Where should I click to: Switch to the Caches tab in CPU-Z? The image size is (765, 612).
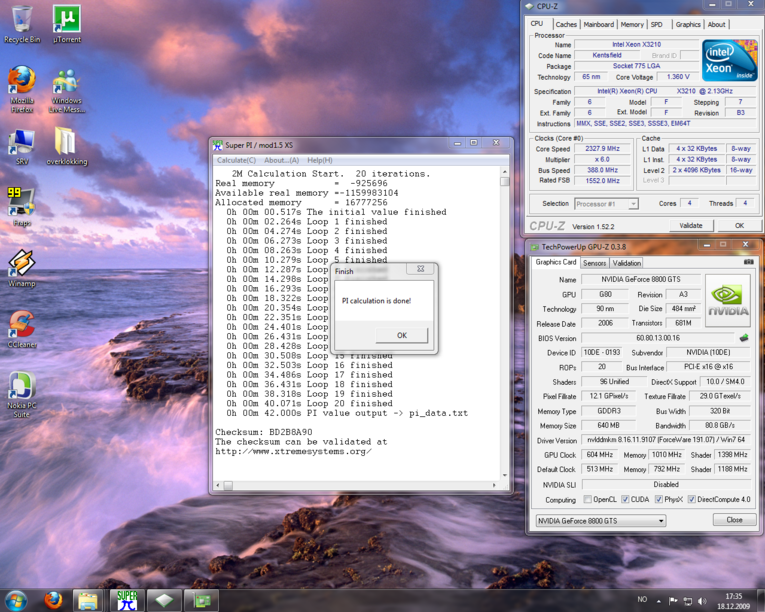[566, 24]
